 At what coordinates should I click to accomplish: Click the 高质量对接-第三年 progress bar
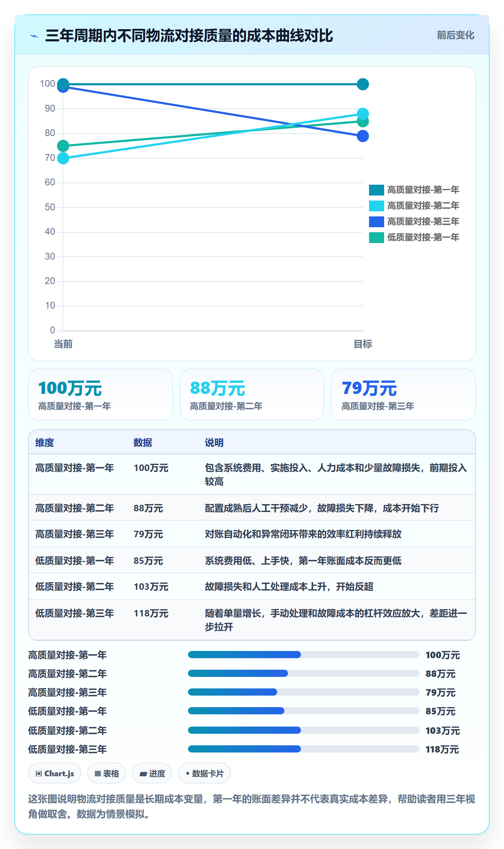click(304, 692)
